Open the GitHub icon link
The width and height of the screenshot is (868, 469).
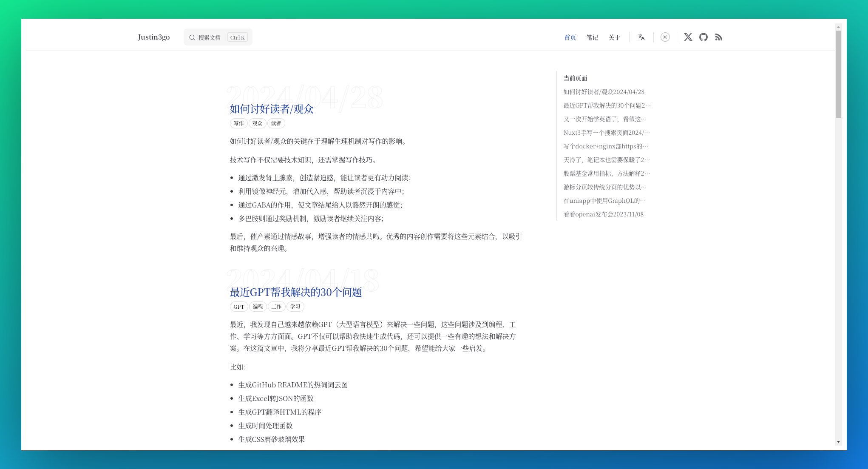pyautogui.click(x=703, y=37)
